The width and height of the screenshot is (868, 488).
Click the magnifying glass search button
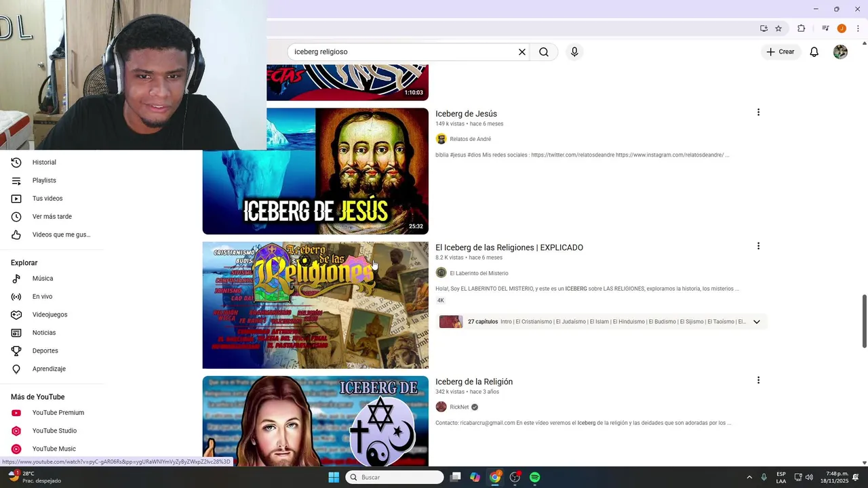point(544,52)
